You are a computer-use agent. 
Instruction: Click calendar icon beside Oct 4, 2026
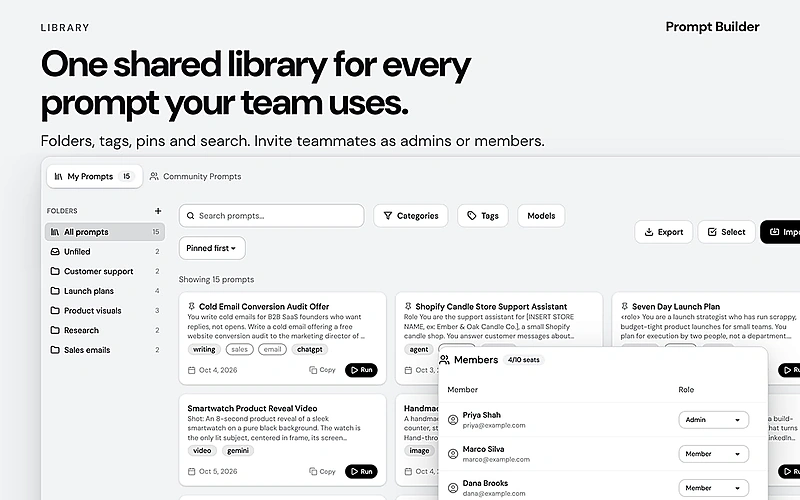[x=192, y=370]
